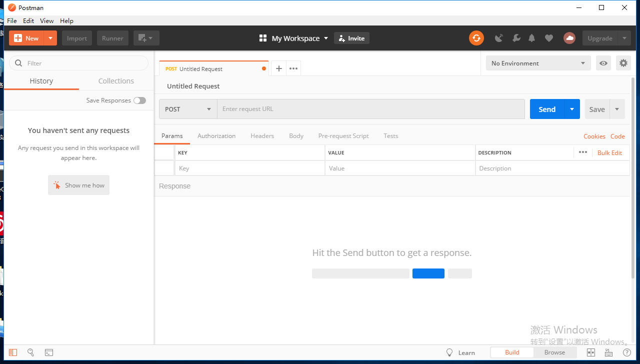This screenshot has height=364, width=640.
Task: Open the My Workspace switcher
Action: click(293, 38)
